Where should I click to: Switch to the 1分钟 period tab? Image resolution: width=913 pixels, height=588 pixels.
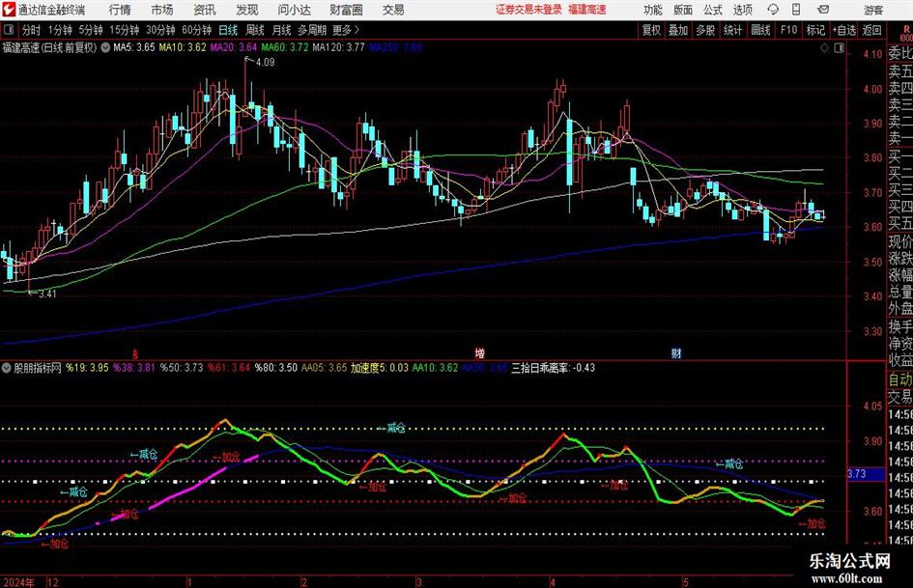coord(59,30)
